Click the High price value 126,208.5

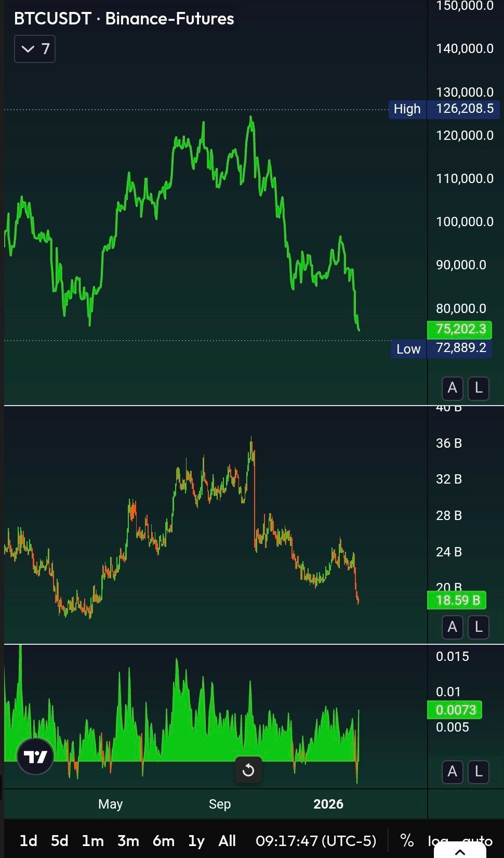(463, 109)
